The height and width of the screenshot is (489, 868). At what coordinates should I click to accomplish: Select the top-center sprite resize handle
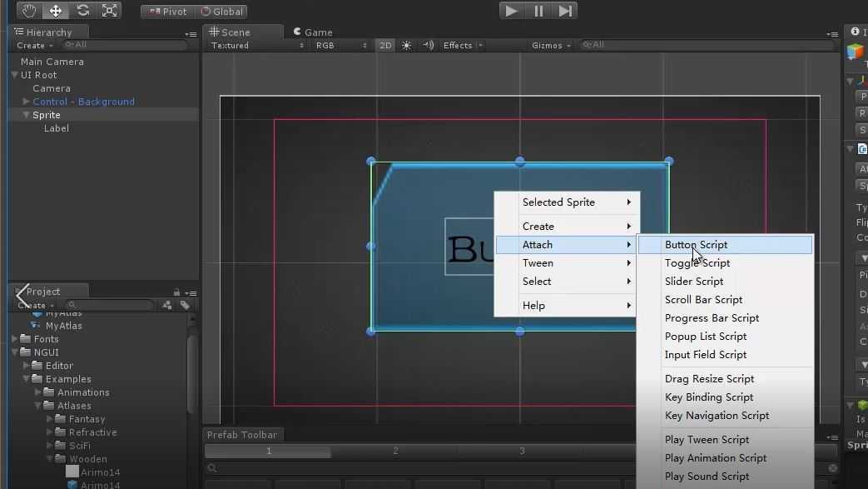pyautogui.click(x=519, y=162)
